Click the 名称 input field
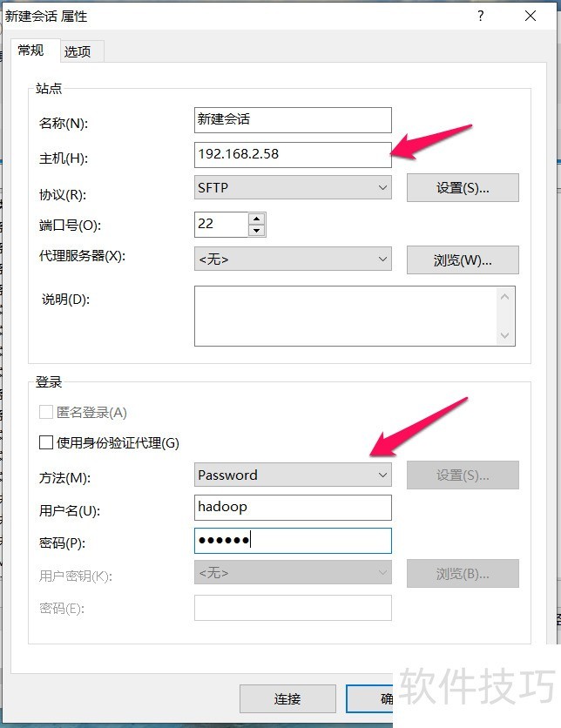This screenshot has height=728, width=561. pos(293,119)
